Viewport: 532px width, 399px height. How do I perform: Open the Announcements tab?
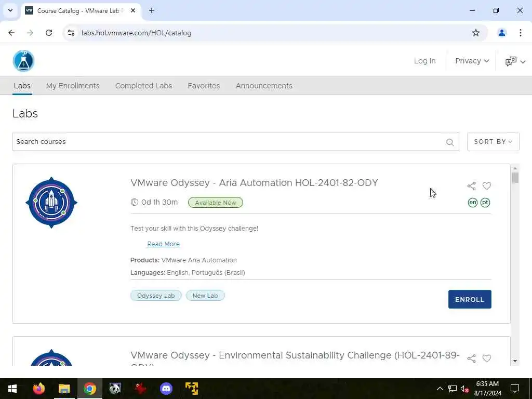pyautogui.click(x=264, y=86)
